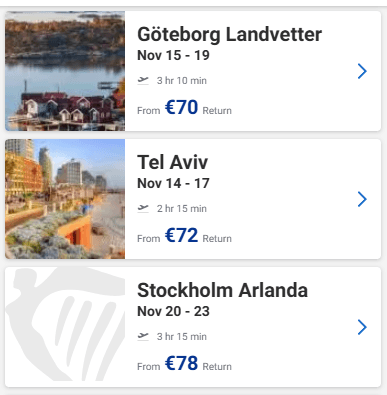Select the Göteborg Landvetter destination title

click(x=229, y=35)
